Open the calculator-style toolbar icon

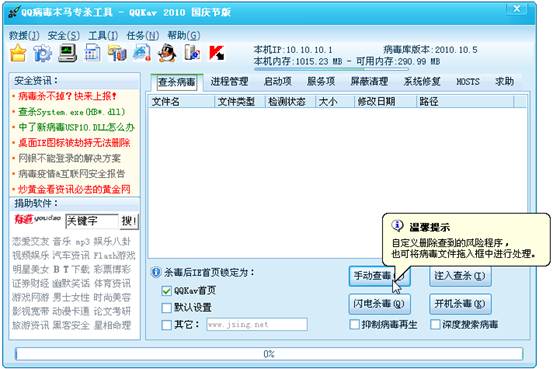(x=92, y=53)
